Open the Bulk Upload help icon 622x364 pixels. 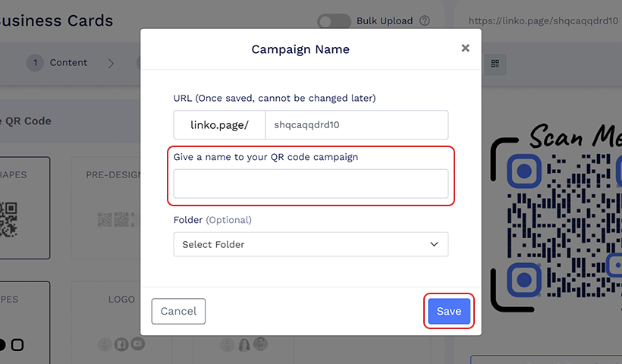point(425,20)
